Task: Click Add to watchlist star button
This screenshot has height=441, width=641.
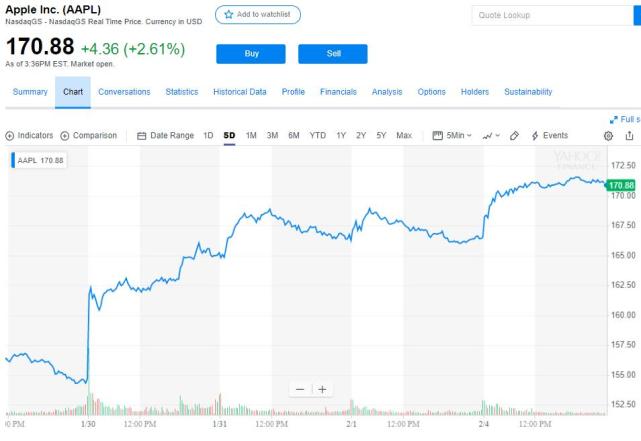Action: [257, 15]
